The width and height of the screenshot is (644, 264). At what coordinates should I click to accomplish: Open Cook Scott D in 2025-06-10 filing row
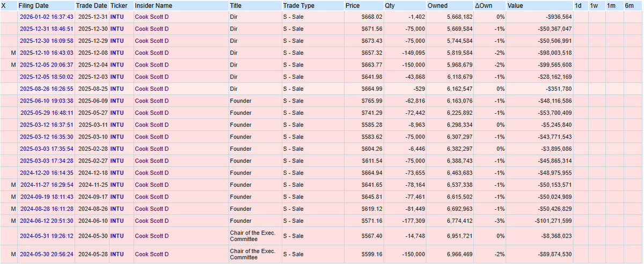coord(152,101)
